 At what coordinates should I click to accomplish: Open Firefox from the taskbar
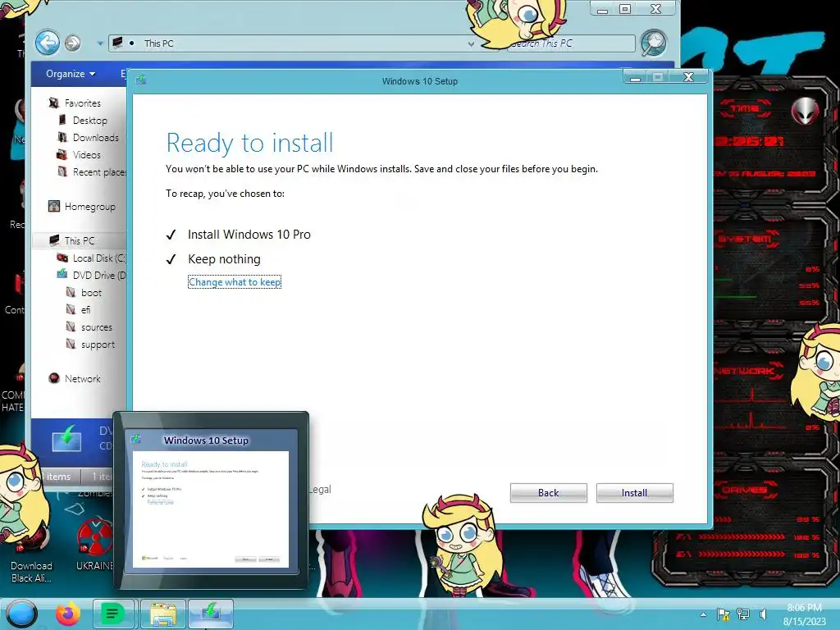coord(68,614)
